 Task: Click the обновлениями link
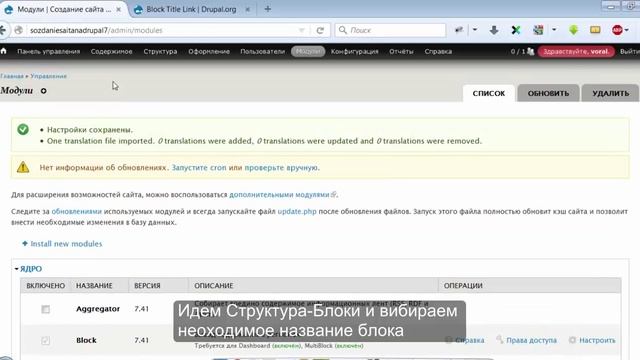76,211
